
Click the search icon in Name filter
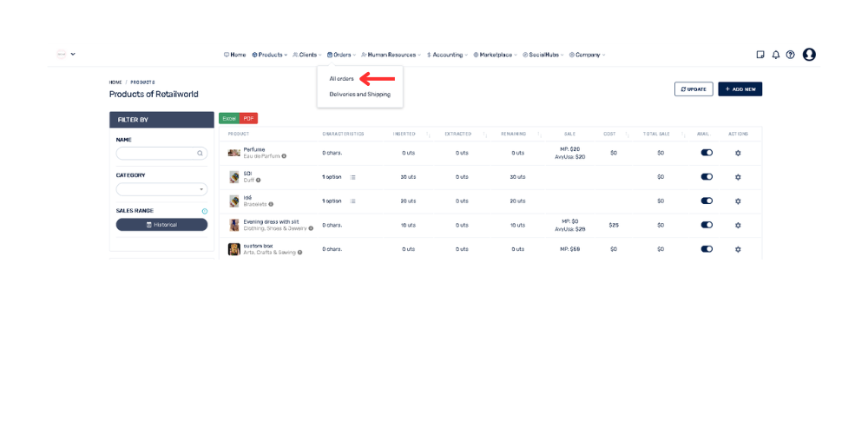tap(200, 154)
